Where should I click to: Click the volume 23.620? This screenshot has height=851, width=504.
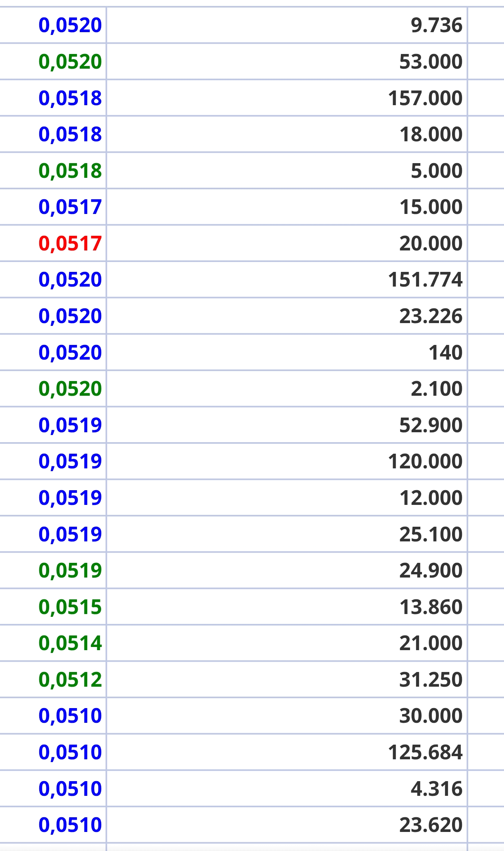point(431,825)
